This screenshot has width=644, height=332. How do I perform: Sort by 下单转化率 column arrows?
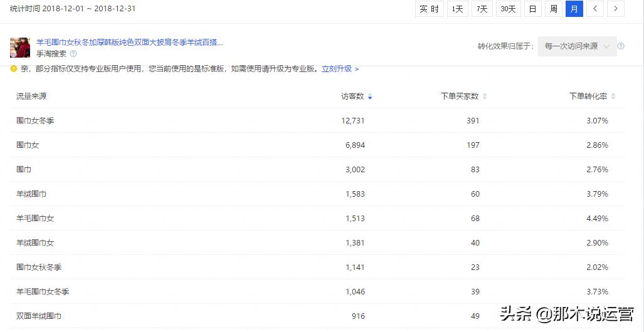613,96
